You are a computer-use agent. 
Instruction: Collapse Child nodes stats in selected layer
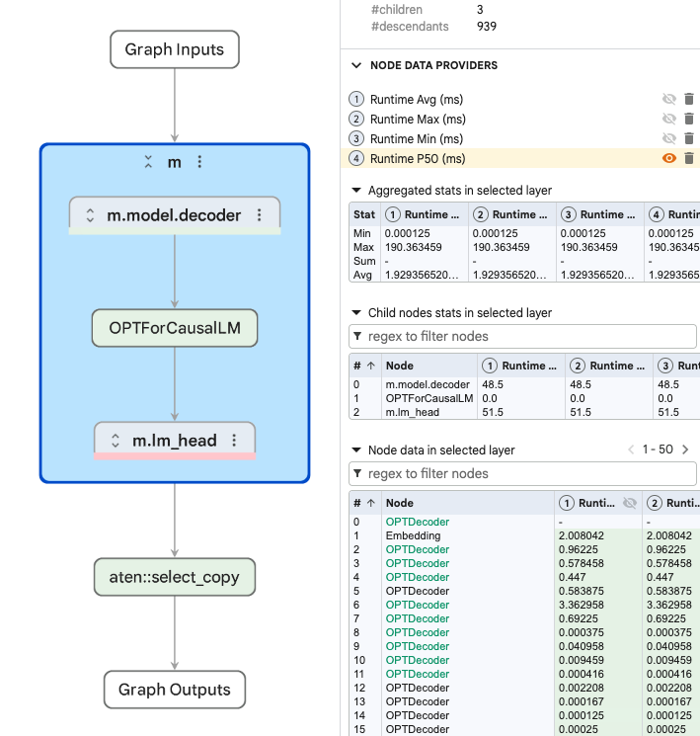[356, 312]
